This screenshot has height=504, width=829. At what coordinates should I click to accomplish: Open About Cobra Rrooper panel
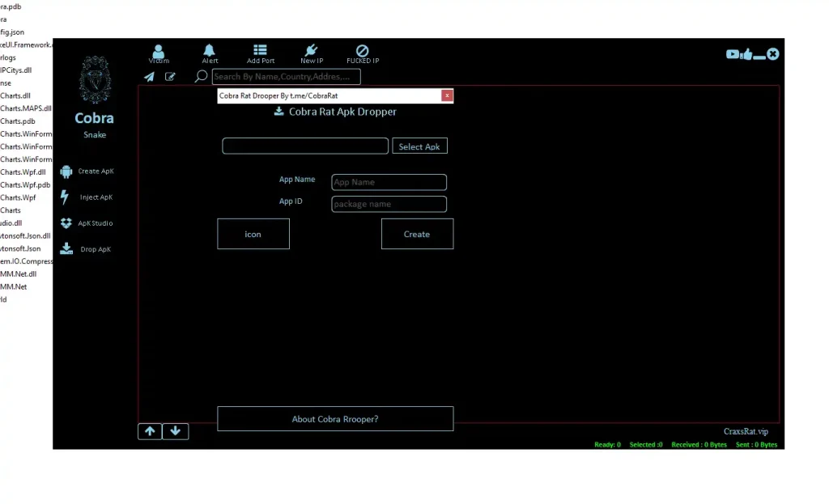335,418
